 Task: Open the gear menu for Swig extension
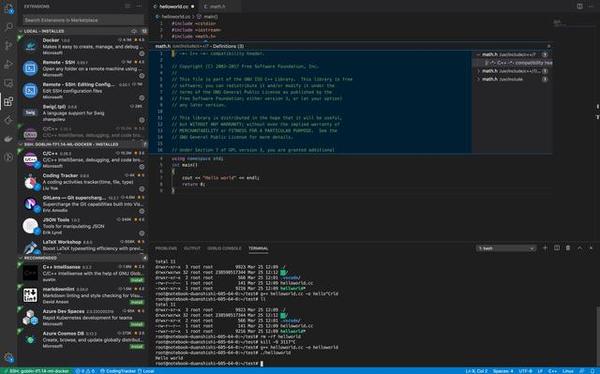142,120
